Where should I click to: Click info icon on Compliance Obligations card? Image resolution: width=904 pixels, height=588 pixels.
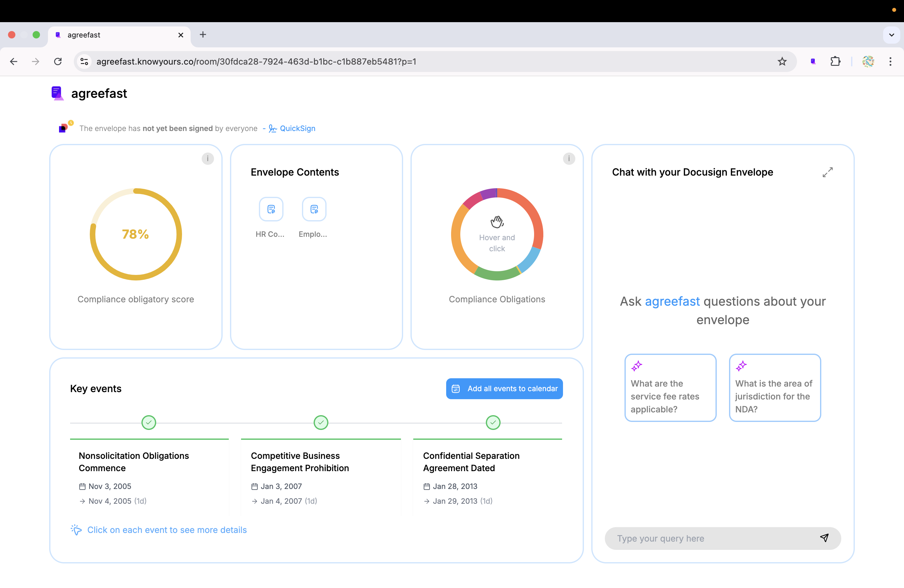pyautogui.click(x=569, y=158)
